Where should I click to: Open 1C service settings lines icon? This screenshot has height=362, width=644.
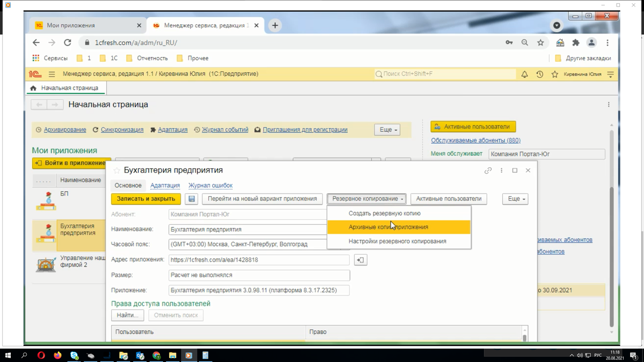[x=610, y=74]
